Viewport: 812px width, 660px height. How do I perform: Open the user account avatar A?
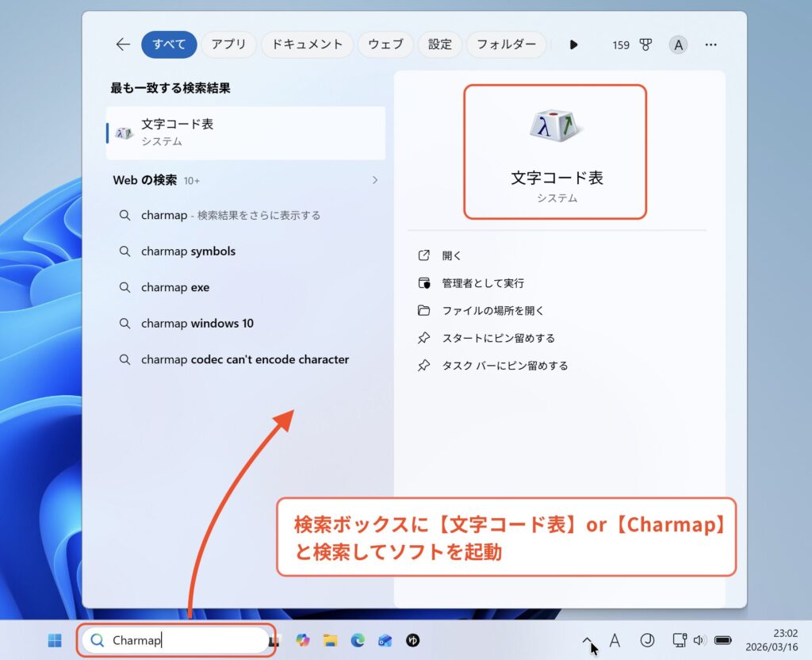[677, 45]
